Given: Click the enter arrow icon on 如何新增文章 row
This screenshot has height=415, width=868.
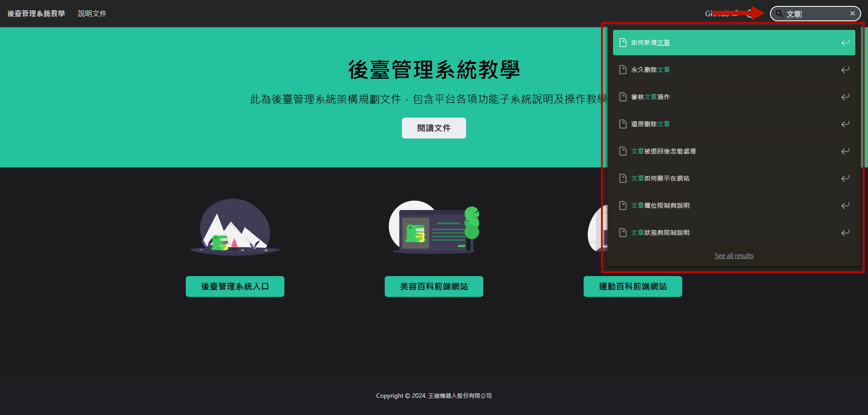Looking at the screenshot, I should tap(845, 43).
